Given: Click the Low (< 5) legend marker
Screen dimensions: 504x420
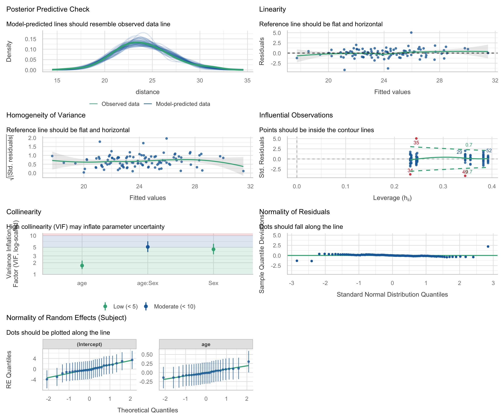Looking at the screenshot, I should pos(105,306).
